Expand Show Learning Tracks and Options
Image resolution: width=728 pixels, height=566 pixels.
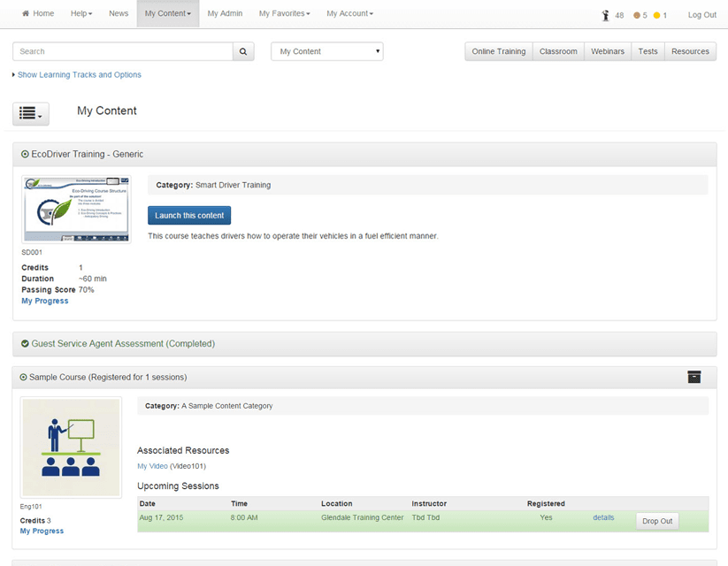(x=79, y=75)
